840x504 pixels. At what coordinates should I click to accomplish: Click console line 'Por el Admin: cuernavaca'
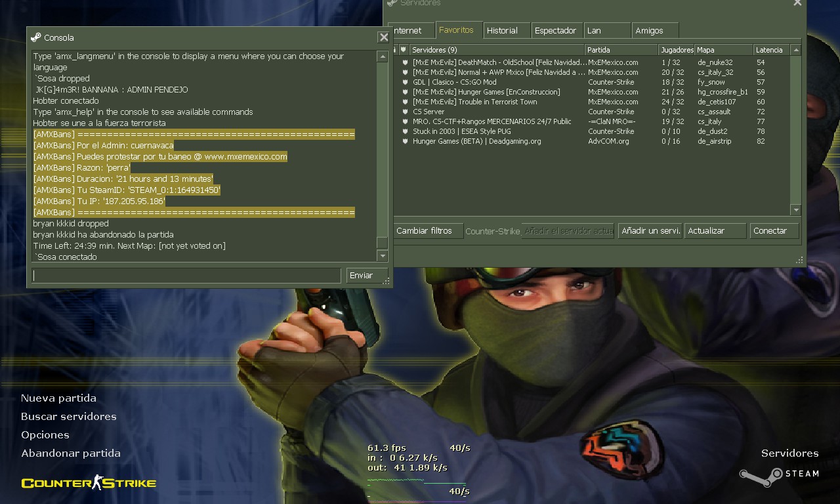104,146
